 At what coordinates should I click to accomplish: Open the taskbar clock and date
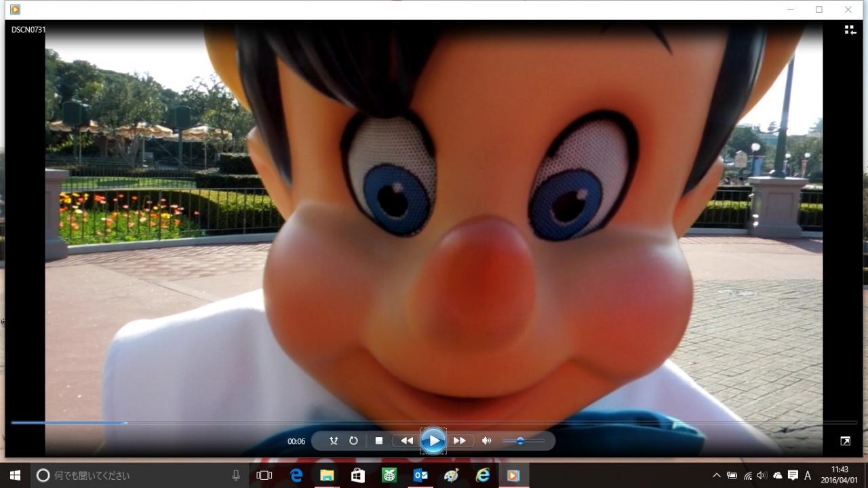click(x=840, y=475)
